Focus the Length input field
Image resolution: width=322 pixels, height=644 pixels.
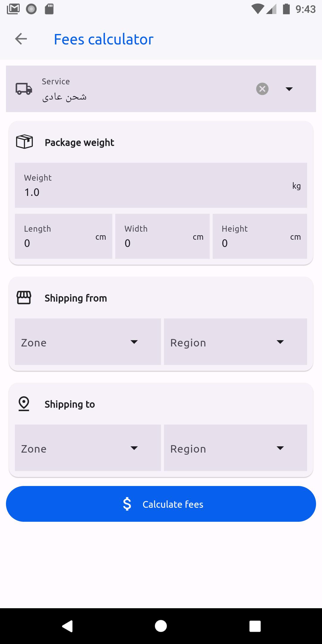click(64, 236)
